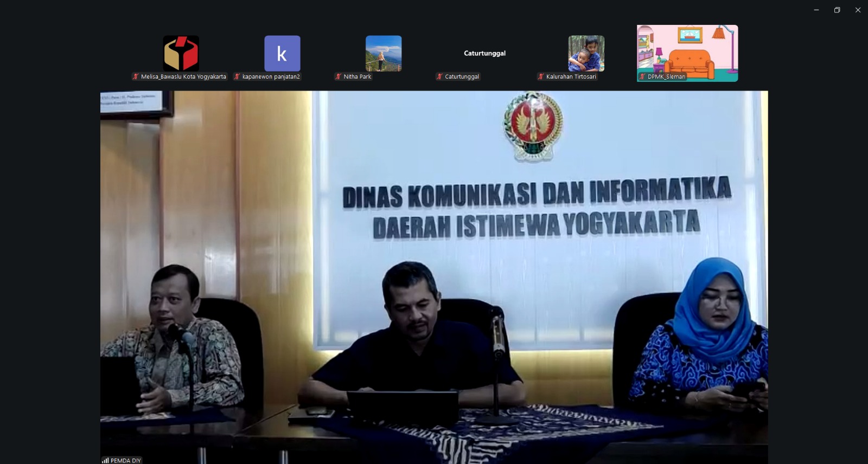This screenshot has width=868, height=464.
Task: Click muted mic icon beside kapanewon panjatan2
Action: click(x=237, y=76)
